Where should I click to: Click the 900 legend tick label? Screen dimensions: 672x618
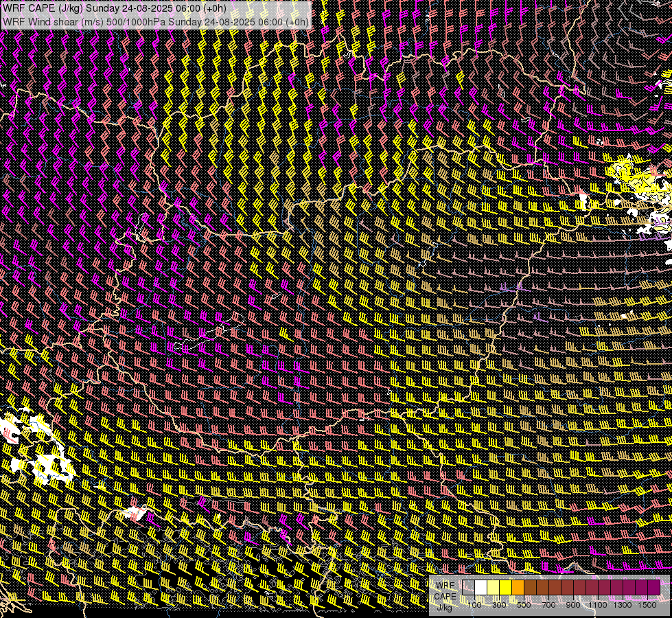(573, 605)
